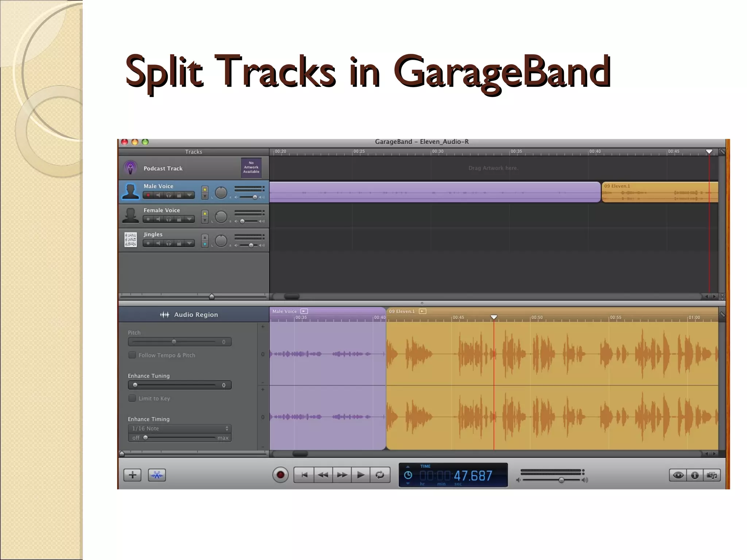Change LCD mode with the clock icon
Viewport: 747px width, 560px height.
pyautogui.click(x=408, y=475)
